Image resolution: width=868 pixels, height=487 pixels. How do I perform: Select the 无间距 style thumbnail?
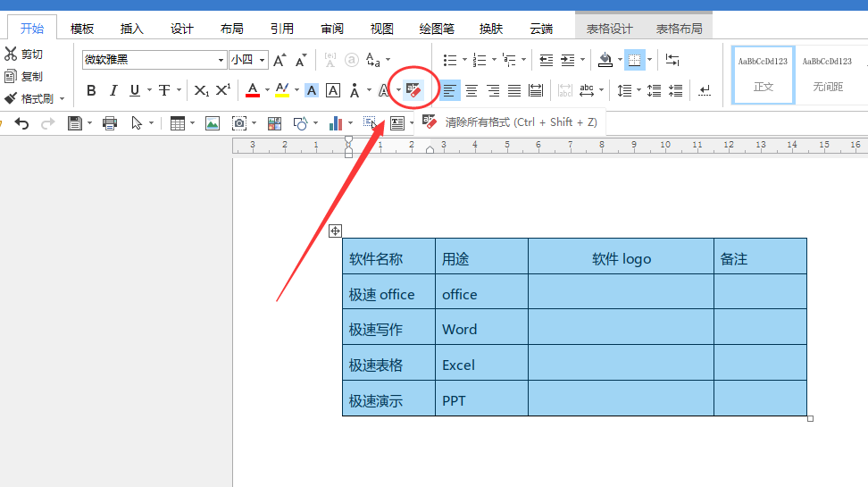tap(828, 75)
